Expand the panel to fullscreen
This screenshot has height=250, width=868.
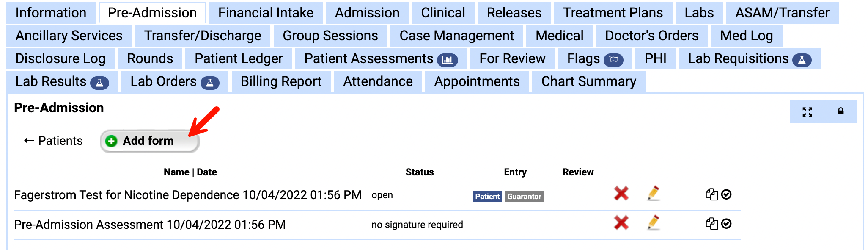coord(807,112)
